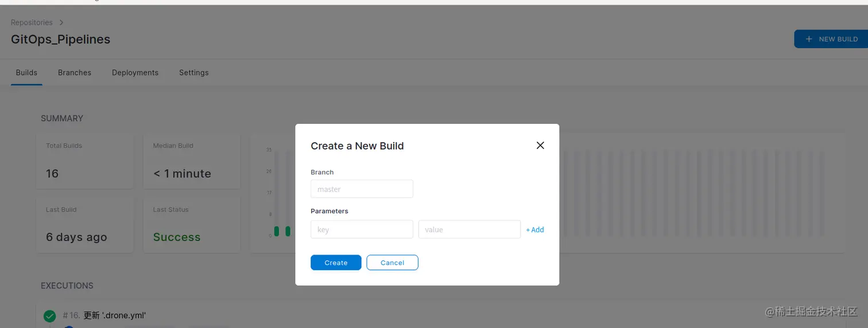Click the Parameters label in dialog
The image size is (868, 328).
330,211
